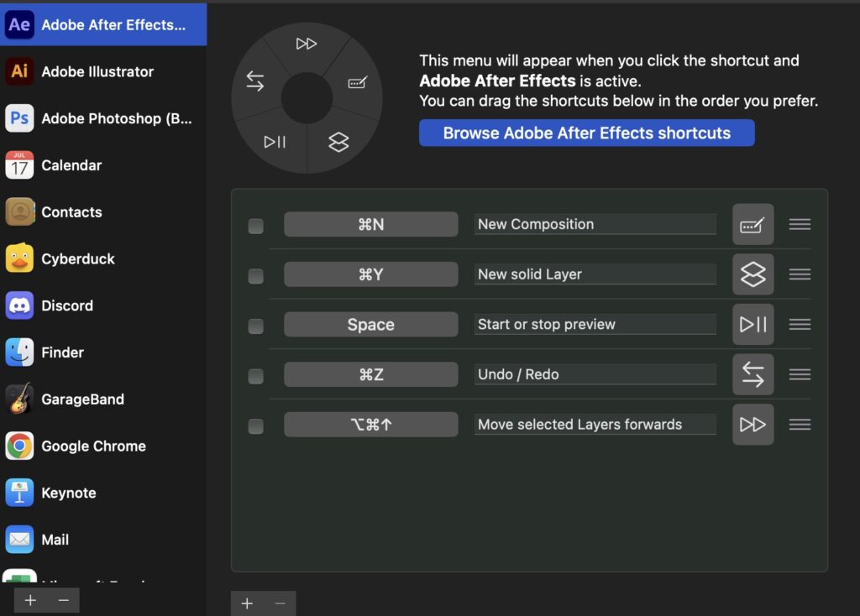Change the arrows icon for Undo / Redo
Image resolution: width=860 pixels, height=616 pixels.
pos(753,374)
